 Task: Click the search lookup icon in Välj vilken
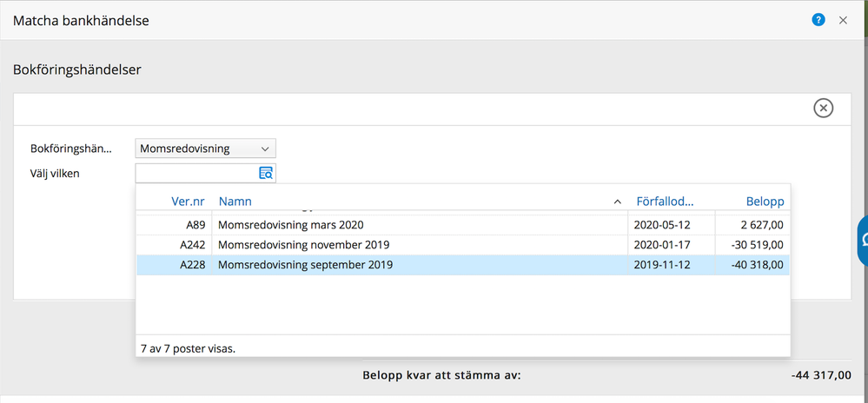tap(266, 173)
